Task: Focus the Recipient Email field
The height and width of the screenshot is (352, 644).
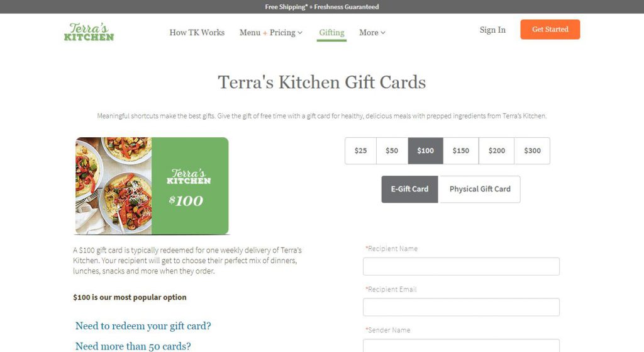Action: point(461,307)
